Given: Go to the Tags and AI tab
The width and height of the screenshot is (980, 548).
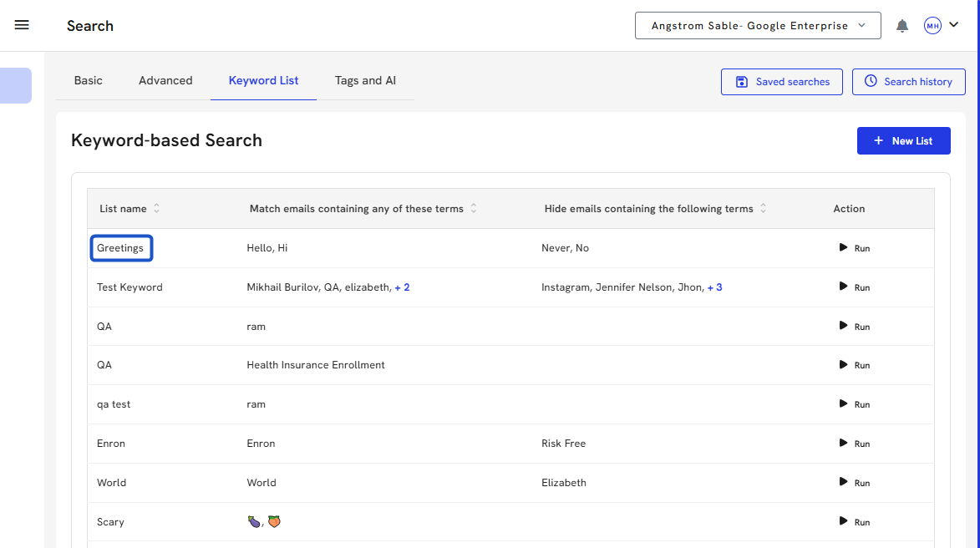Looking at the screenshot, I should pos(365,81).
